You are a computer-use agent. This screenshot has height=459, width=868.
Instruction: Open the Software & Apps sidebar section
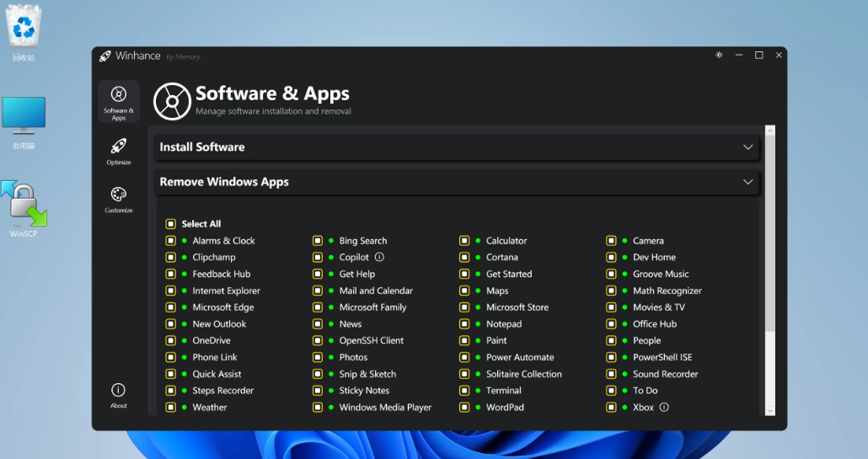click(x=119, y=102)
